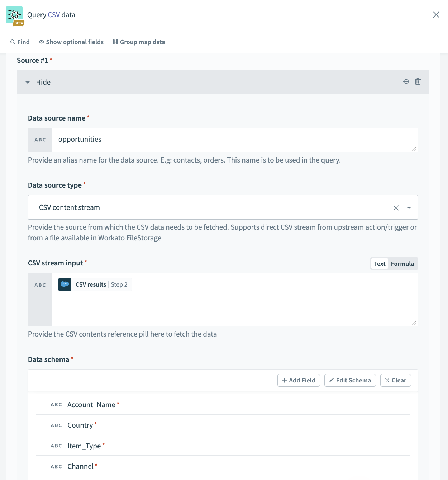Viewport: 448px width, 480px height.
Task: Clear the CSV content stream selection
Action: click(x=396, y=208)
